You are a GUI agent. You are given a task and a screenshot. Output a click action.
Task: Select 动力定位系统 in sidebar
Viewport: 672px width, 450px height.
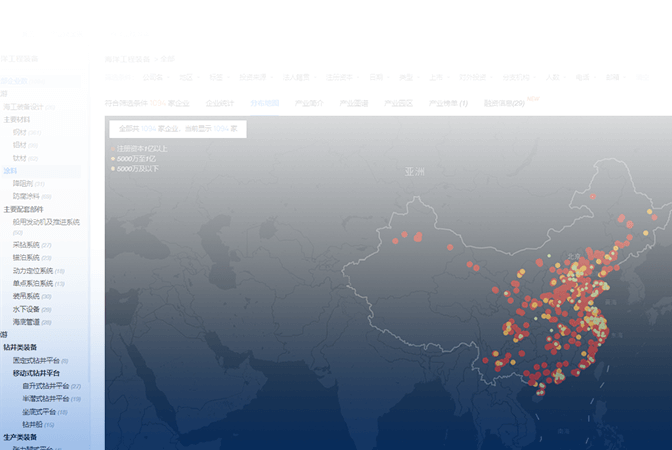tap(33, 270)
